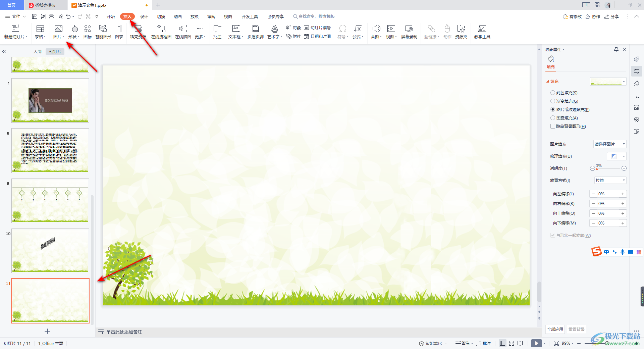Open the zoom percentage dropdown
This screenshot has height=349, width=644.
click(568, 343)
